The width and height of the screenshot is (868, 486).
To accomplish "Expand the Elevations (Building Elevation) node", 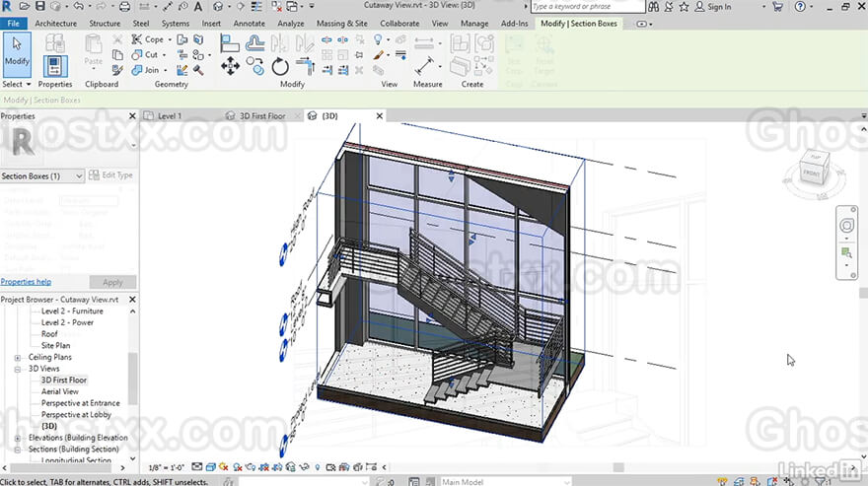I will tap(17, 438).
